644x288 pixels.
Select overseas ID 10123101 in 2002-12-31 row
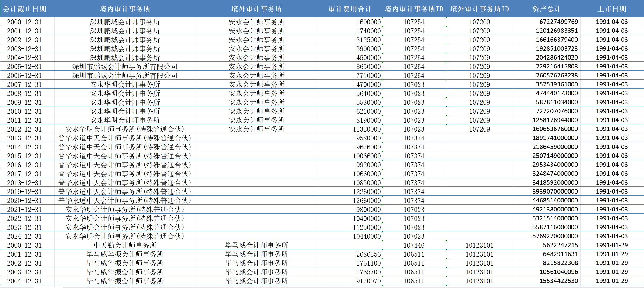(480, 263)
